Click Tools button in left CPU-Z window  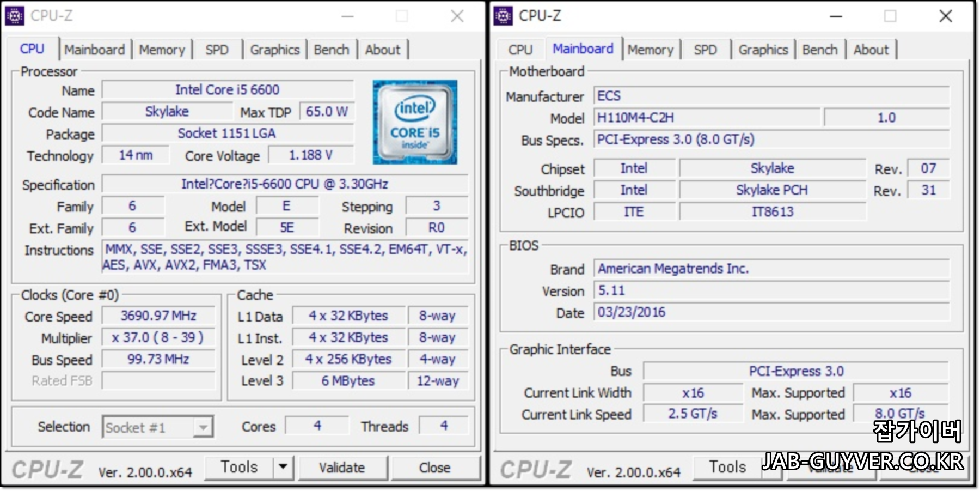click(239, 467)
